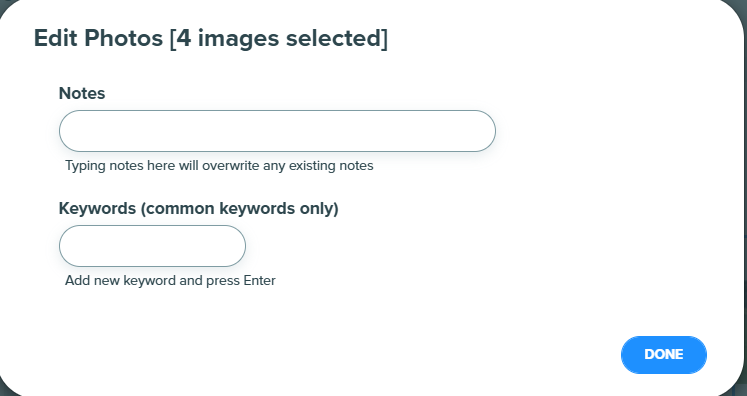
Task: Activate the wide rounded field under Notes
Action: click(x=277, y=131)
